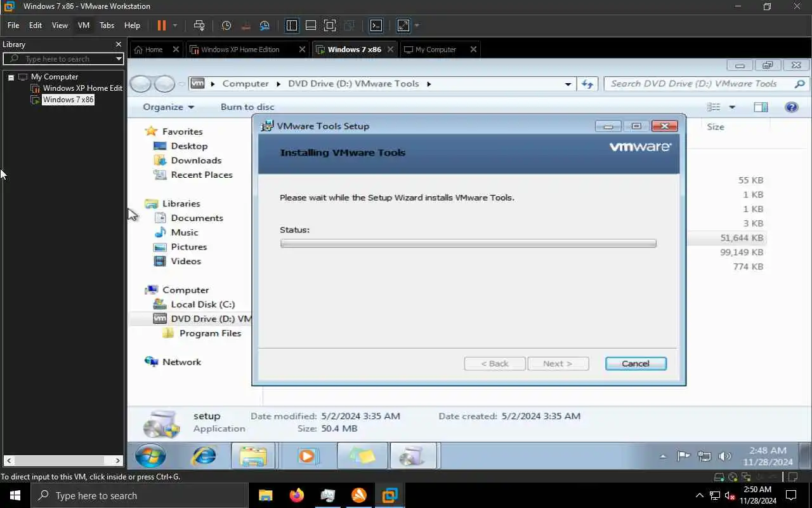The height and width of the screenshot is (508, 812).
Task: Open Internet Explorer in Windows 7 taskbar
Action: click(x=204, y=456)
